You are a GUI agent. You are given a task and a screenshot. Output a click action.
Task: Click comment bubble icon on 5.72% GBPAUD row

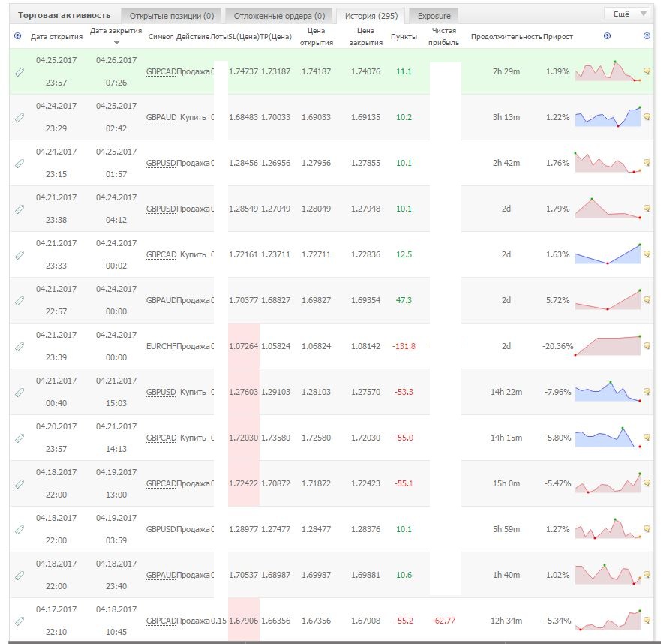(x=647, y=300)
